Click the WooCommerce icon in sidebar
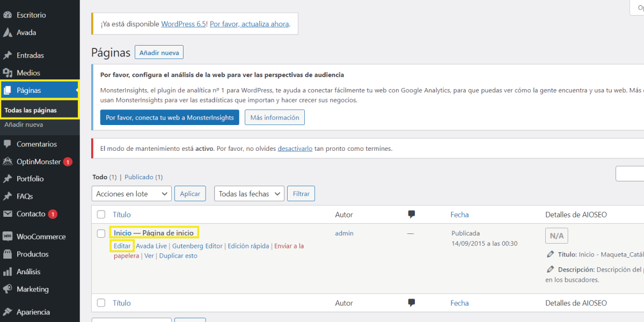This screenshot has height=322, width=644. point(8,237)
